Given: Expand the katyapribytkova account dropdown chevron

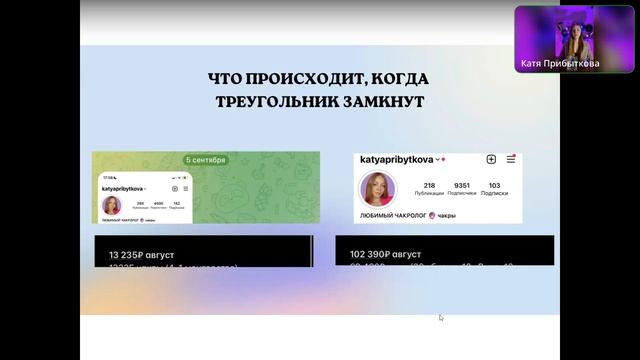Looking at the screenshot, I should [437, 160].
